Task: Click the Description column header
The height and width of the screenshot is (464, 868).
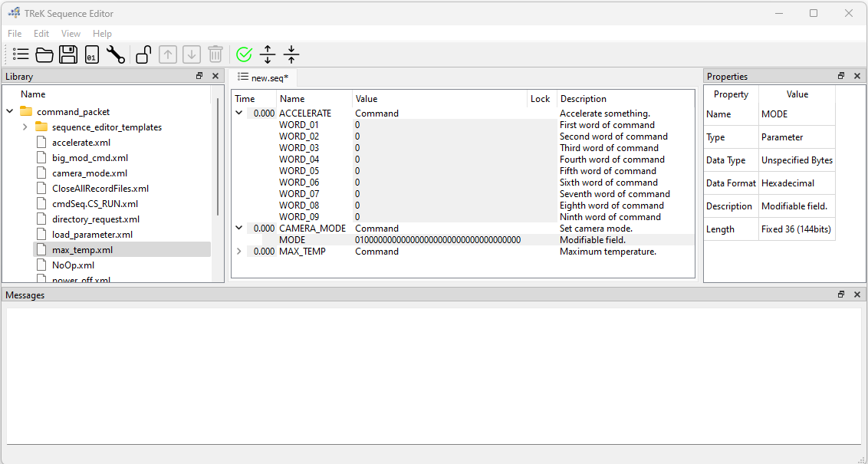Action: click(x=583, y=99)
